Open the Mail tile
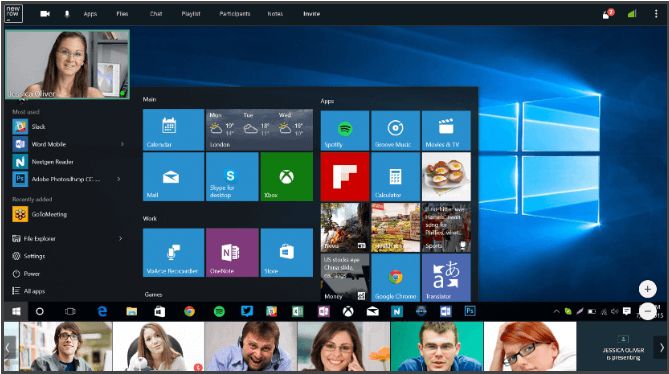This screenshot has width=669, height=374. point(173,177)
